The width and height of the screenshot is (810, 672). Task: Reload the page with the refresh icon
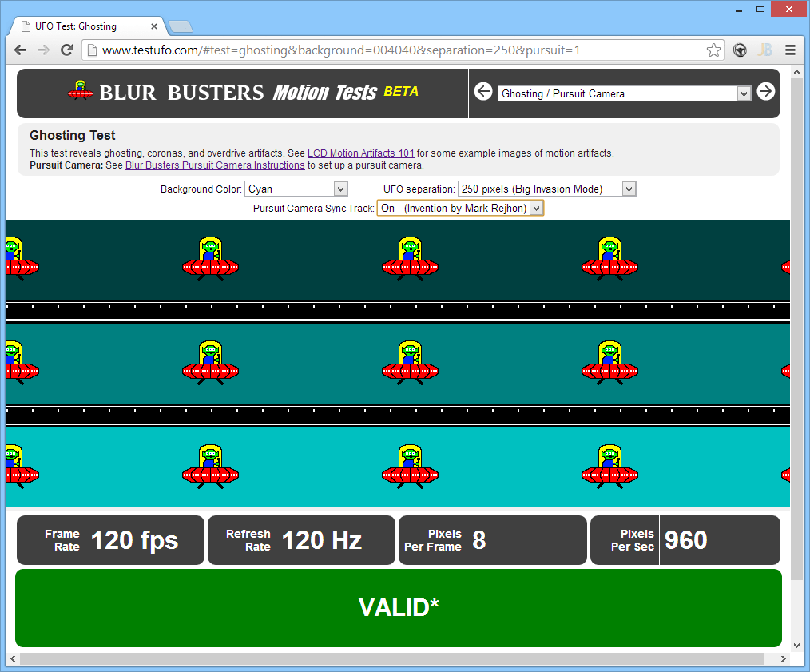(66, 50)
